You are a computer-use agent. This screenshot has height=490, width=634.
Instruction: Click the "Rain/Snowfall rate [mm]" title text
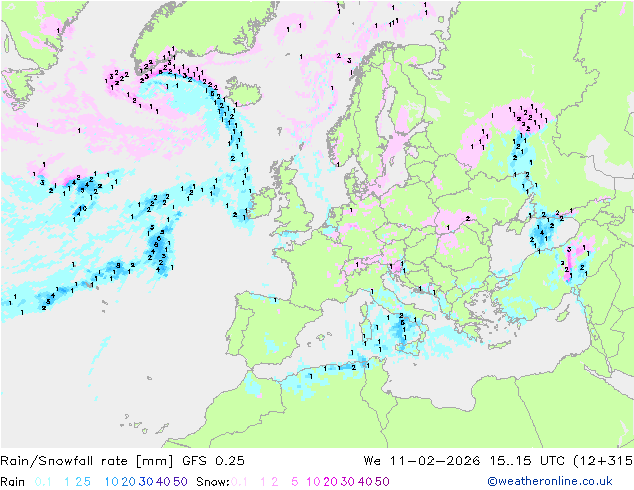[x=87, y=461]
